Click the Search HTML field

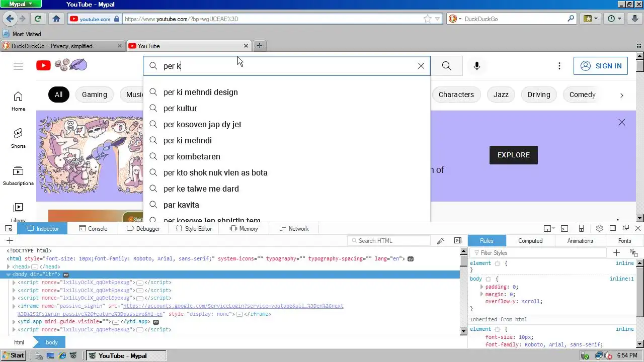click(x=389, y=241)
